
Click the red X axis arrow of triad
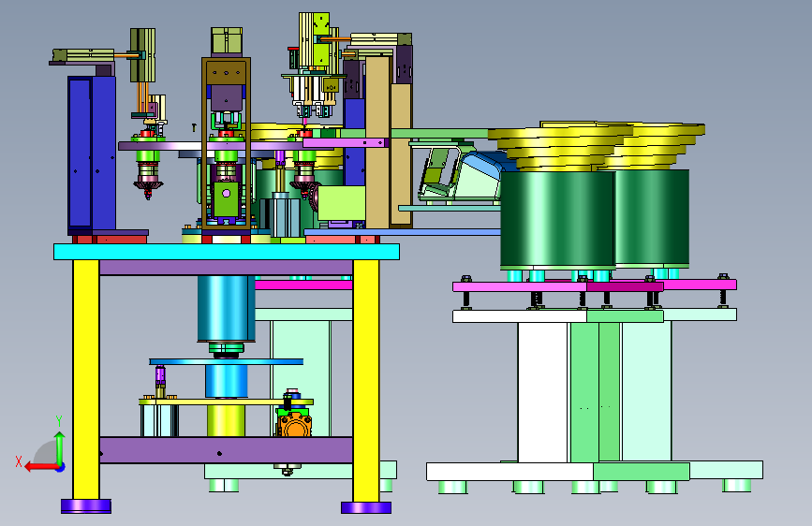[x=40, y=467]
